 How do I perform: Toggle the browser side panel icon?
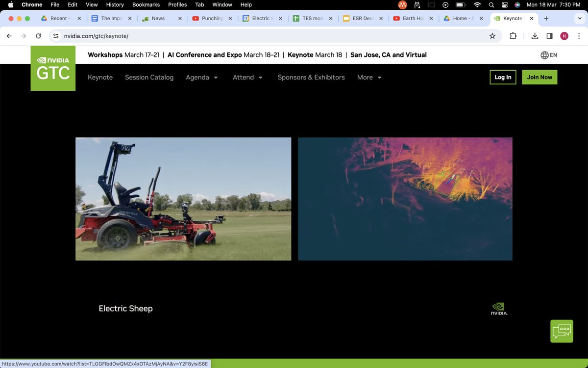tap(549, 36)
